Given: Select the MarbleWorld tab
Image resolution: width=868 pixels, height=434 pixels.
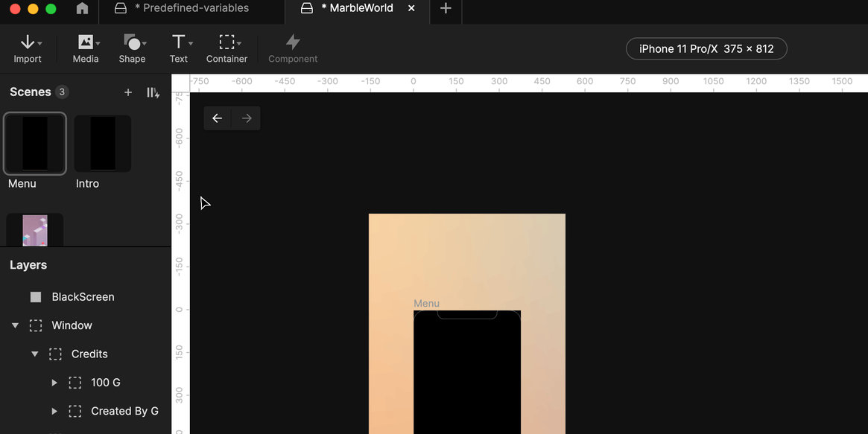Looking at the screenshot, I should point(358,8).
